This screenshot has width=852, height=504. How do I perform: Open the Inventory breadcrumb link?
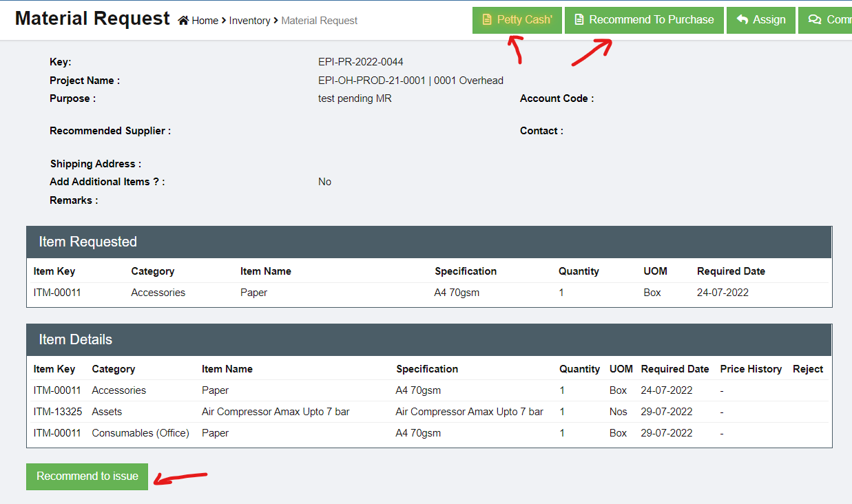click(249, 21)
